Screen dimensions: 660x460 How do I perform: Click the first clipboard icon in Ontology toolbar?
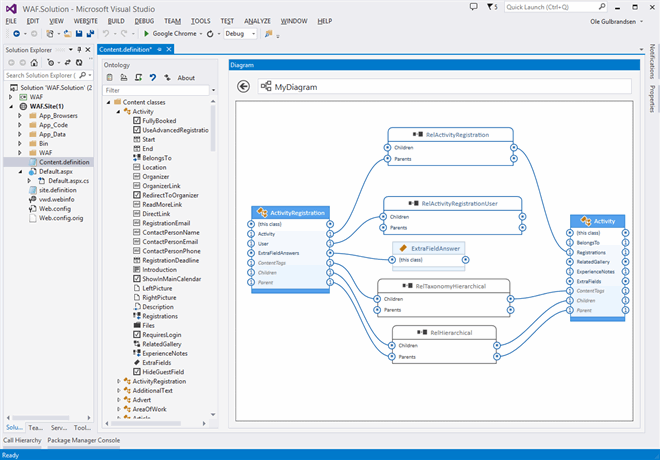click(110, 77)
